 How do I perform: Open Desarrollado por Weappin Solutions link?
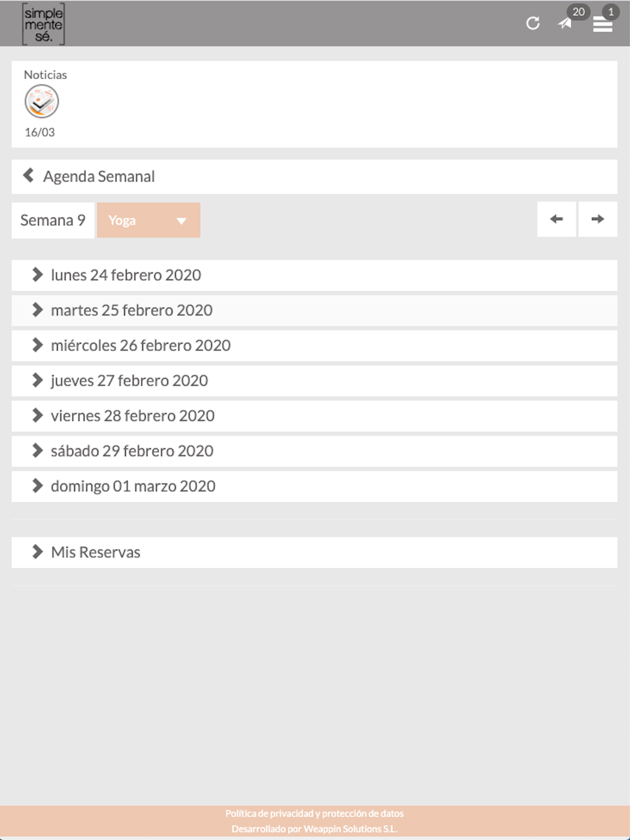(315, 828)
